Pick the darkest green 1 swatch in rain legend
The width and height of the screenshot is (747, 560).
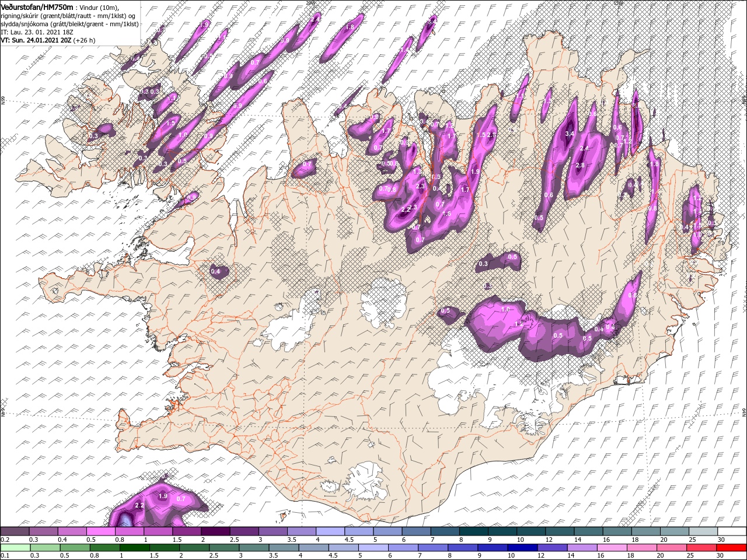135,547
